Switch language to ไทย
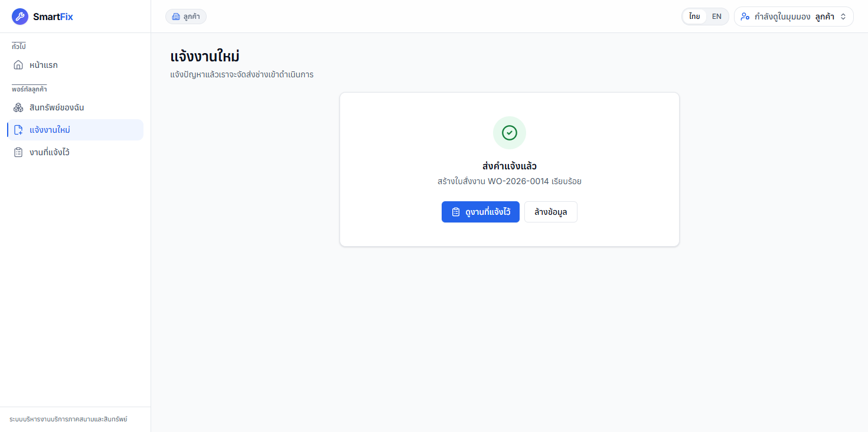Viewport: 868px width, 432px height. [694, 17]
